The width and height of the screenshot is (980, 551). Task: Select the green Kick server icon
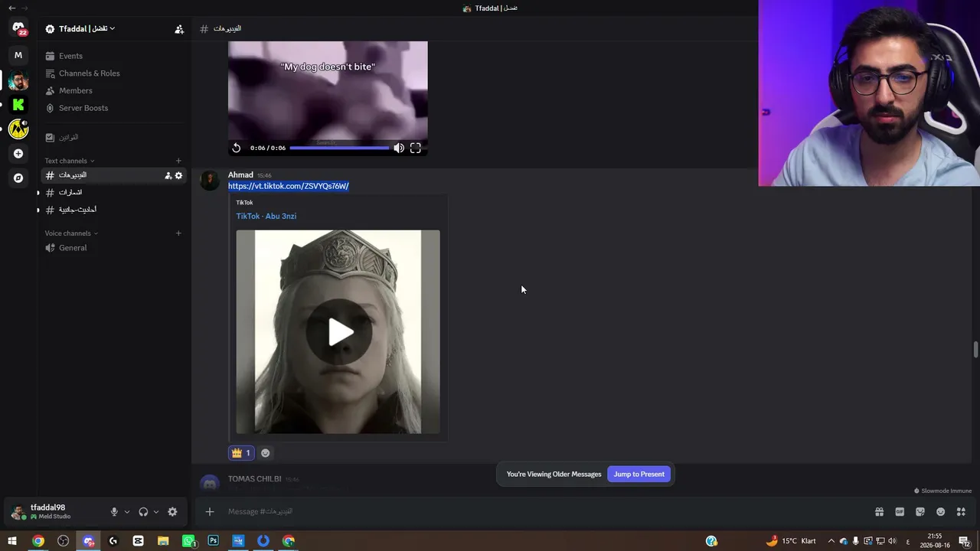18,105
